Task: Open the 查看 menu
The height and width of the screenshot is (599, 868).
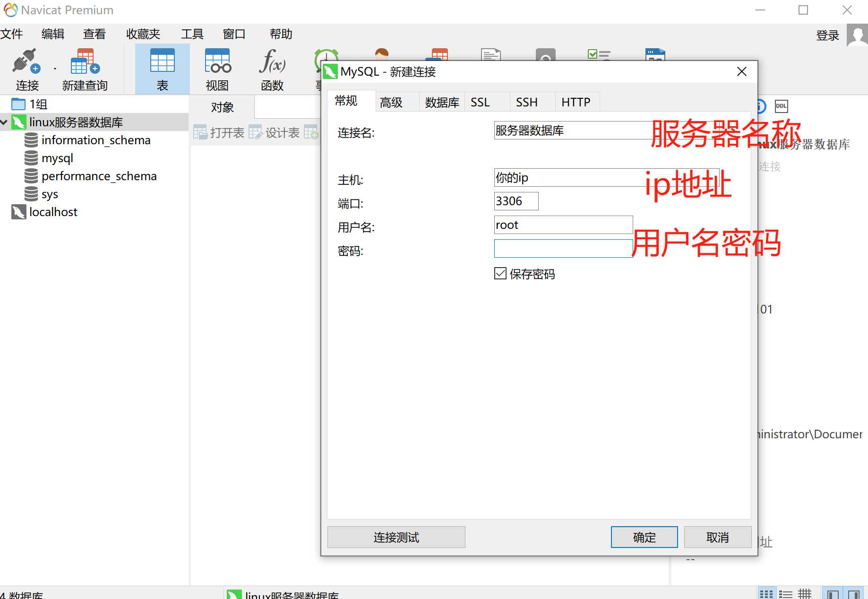Action: point(95,34)
